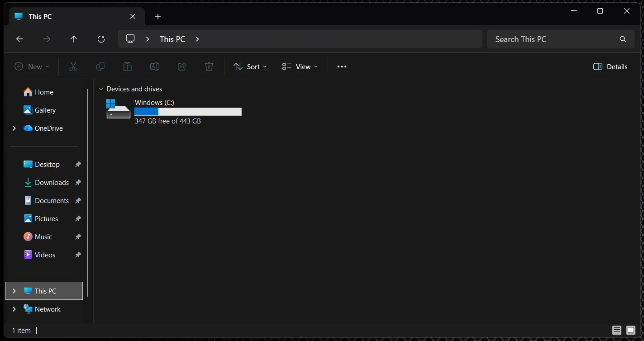Click the forward navigation arrow
The height and width of the screenshot is (341, 644).
coord(47,39)
